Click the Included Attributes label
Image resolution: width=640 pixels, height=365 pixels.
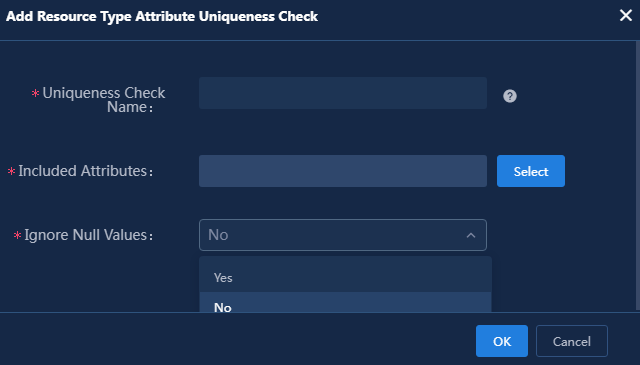tap(85, 171)
